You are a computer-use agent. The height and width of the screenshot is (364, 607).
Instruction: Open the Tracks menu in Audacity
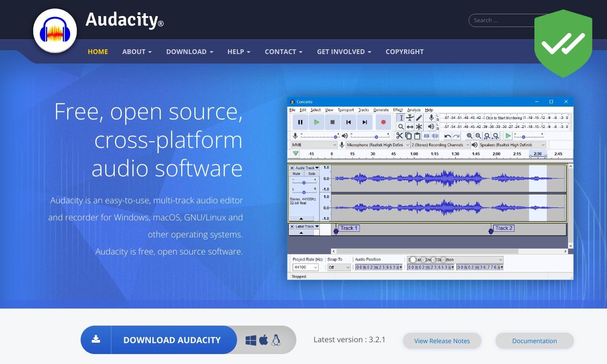(364, 110)
